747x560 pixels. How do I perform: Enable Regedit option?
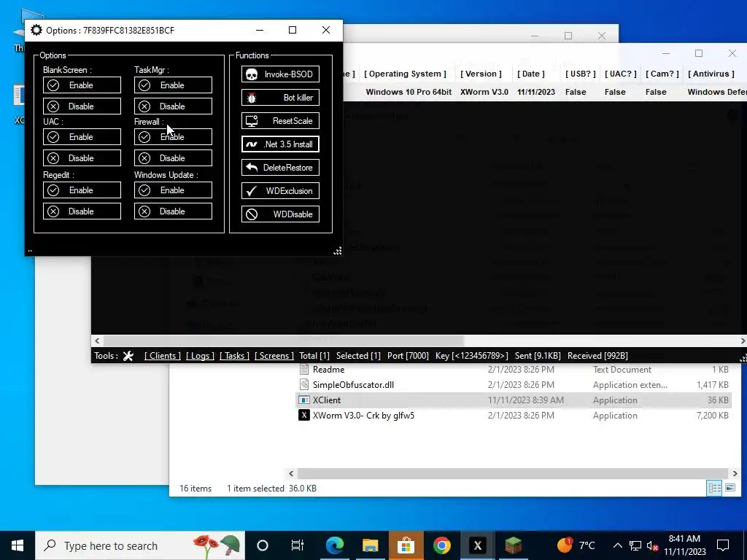point(82,190)
